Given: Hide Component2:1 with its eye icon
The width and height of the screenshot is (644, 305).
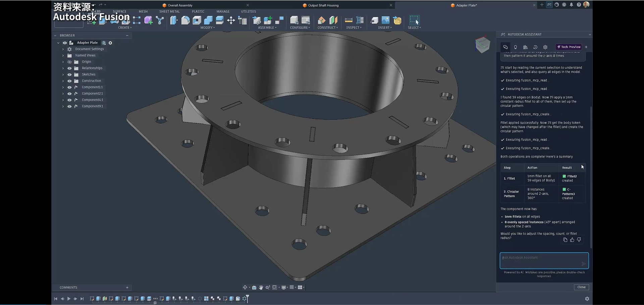Looking at the screenshot, I should pos(69,94).
